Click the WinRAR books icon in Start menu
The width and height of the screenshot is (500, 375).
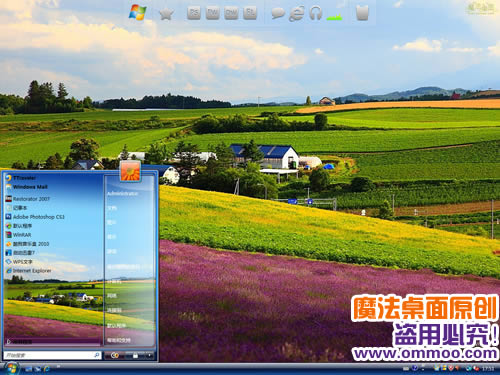(x=8, y=235)
